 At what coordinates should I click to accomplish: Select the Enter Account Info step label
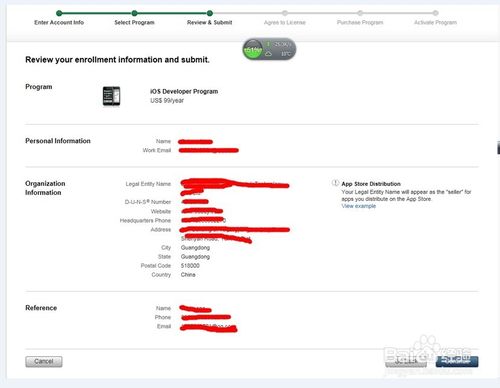pos(59,22)
